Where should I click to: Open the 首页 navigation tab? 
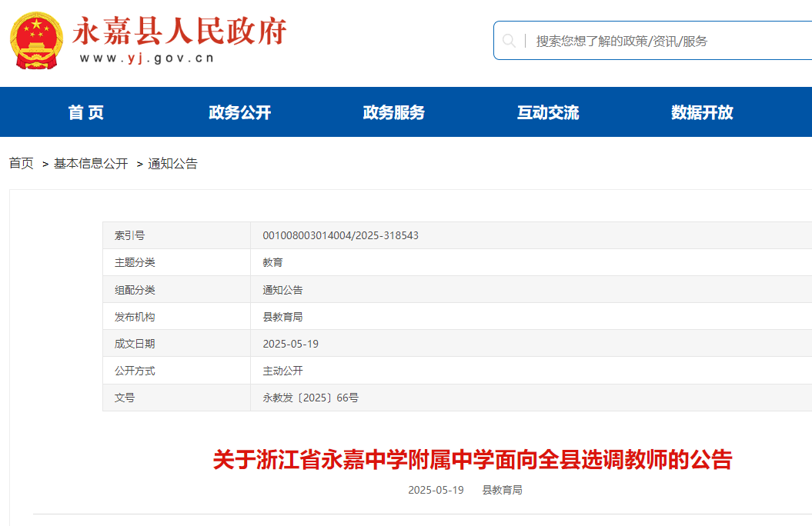[86, 112]
